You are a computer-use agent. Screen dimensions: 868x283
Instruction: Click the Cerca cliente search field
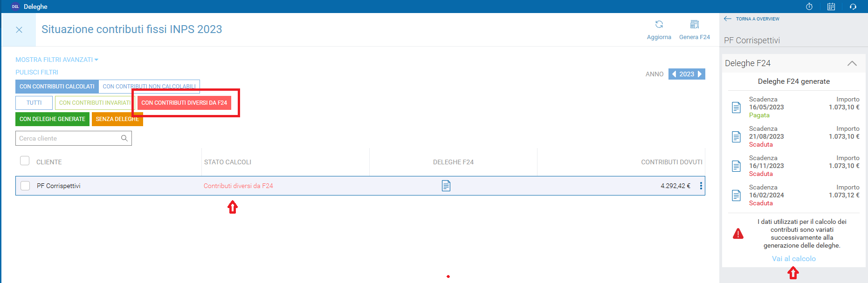74,138
